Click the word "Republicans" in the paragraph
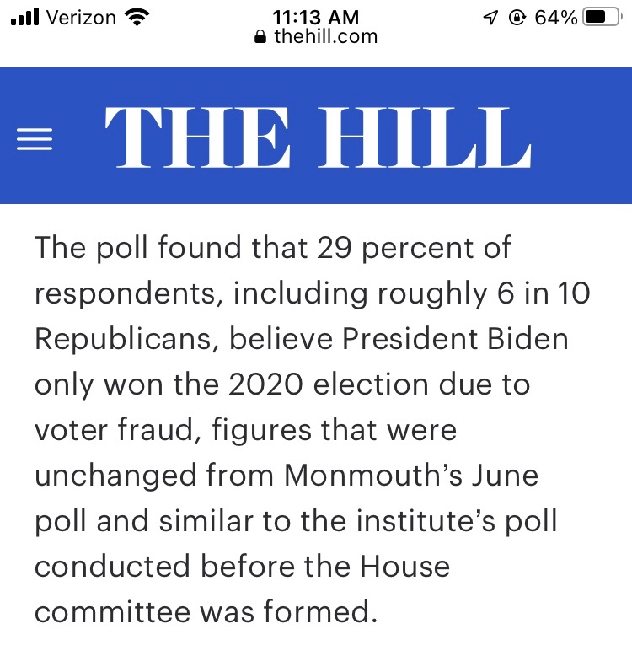 click(x=126, y=339)
